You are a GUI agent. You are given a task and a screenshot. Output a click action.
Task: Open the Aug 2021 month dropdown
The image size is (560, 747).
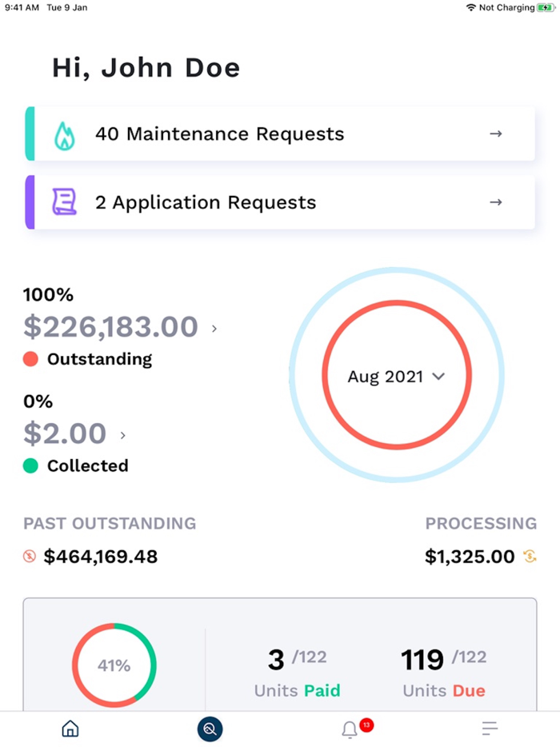point(396,376)
